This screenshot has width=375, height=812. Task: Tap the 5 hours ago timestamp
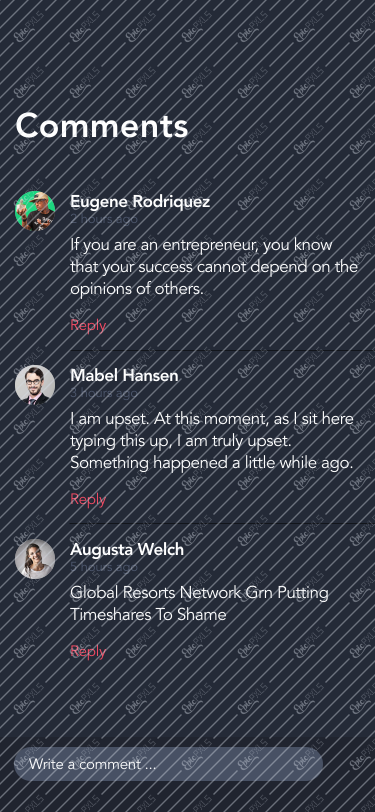[x=104, y=567]
